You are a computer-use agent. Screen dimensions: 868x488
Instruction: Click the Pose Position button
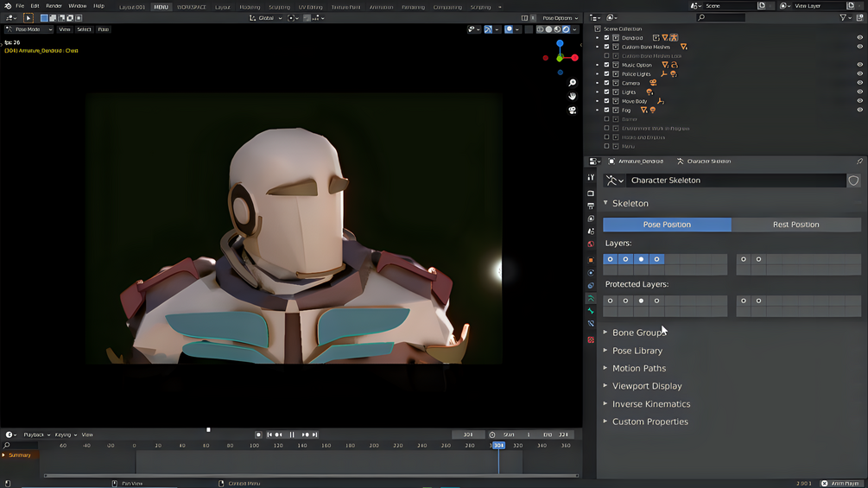667,225
